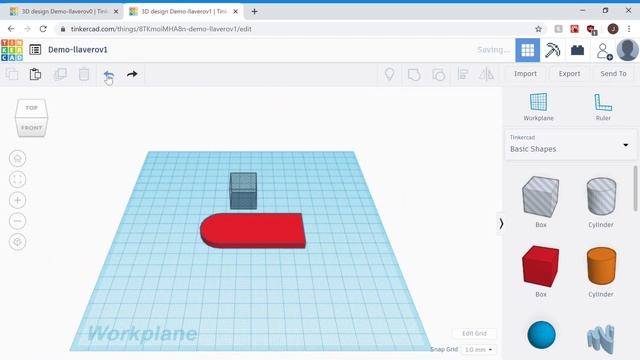Screen dimensions: 640x360
Task: Click the Export button
Action: pyautogui.click(x=569, y=74)
